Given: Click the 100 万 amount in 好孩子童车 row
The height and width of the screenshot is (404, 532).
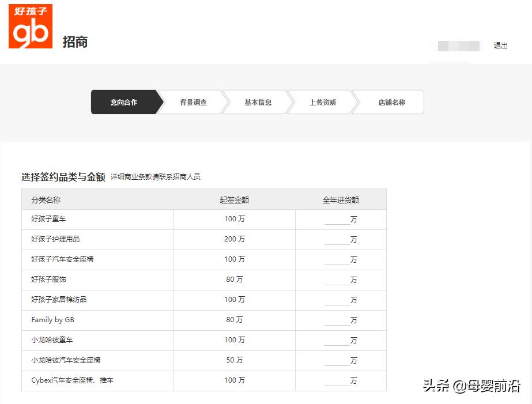Looking at the screenshot, I should click(x=235, y=219).
